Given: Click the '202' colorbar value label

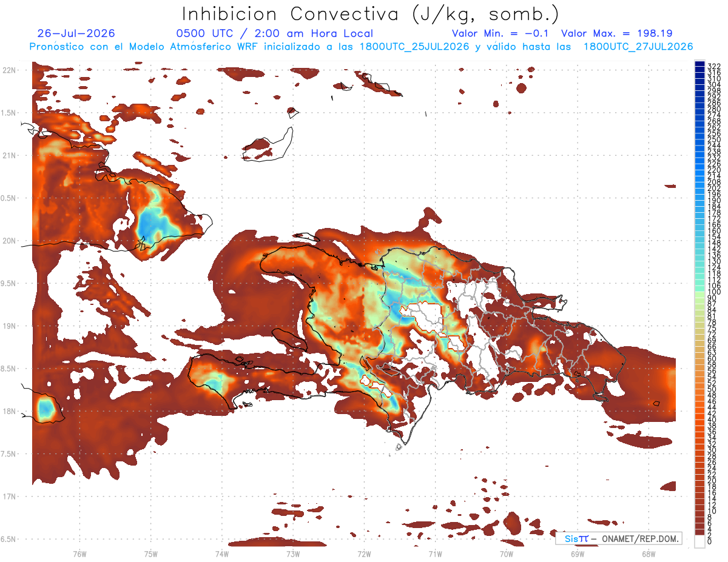Looking at the screenshot, I should [x=714, y=188].
